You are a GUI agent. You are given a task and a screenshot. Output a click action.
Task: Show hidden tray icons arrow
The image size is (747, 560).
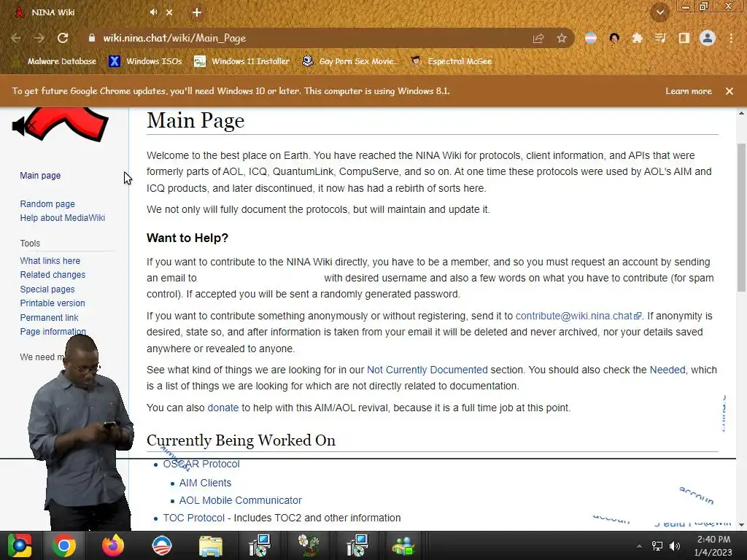pos(639,546)
